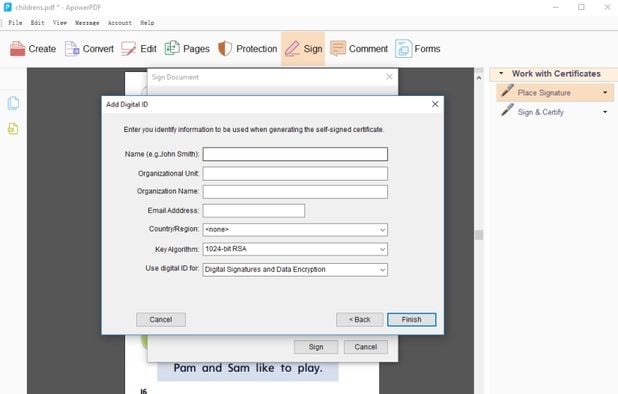Click the ApowerPDF app icon in title bar

(7, 7)
